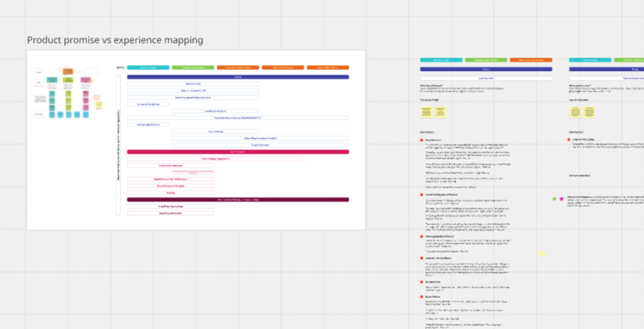The image size is (644, 329).
Task: Select the 'Product promise vs experience mapping' frame title
Action: tap(115, 40)
